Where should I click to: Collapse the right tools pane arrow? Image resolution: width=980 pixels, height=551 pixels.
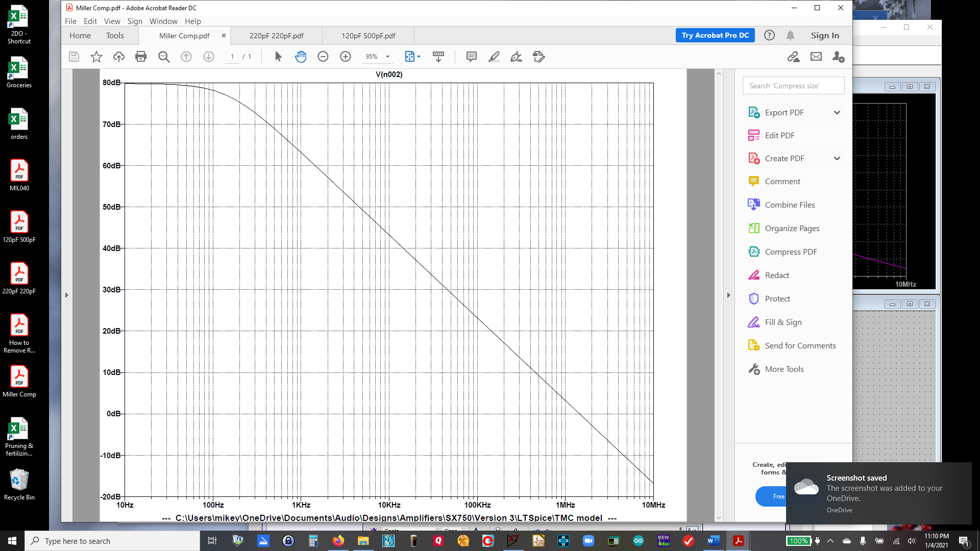click(728, 295)
